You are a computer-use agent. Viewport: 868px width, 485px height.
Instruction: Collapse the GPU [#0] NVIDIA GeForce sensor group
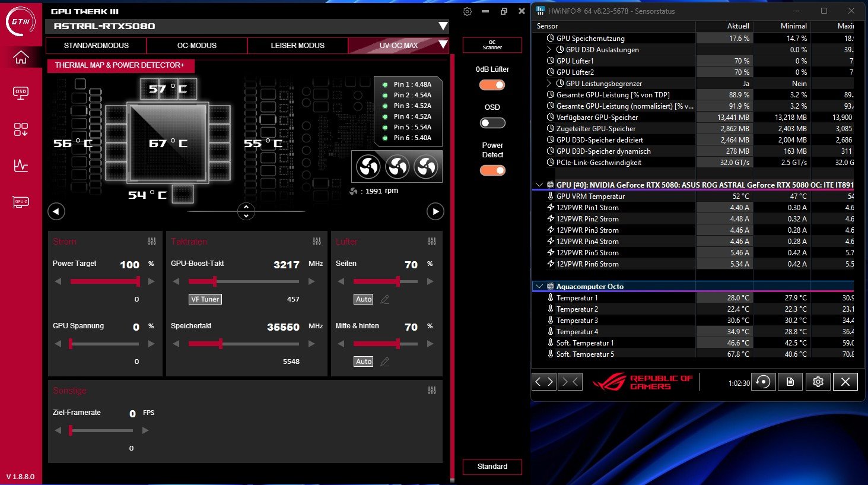(x=539, y=185)
